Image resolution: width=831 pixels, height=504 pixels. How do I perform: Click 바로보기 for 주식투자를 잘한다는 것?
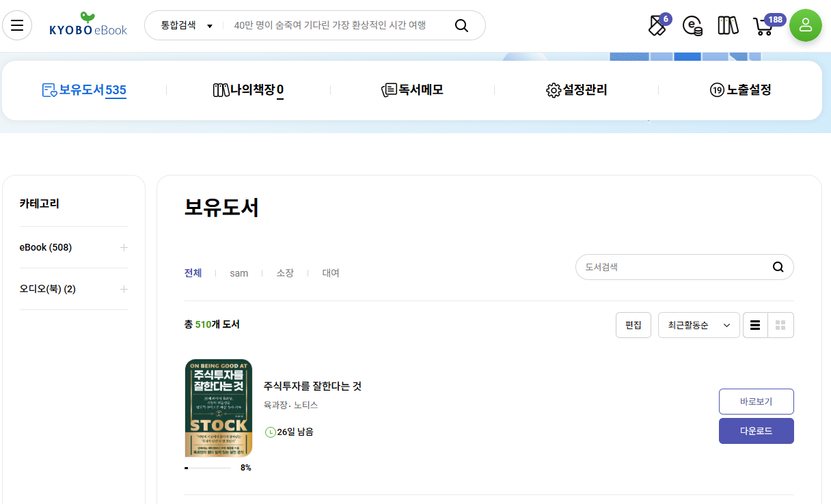click(x=757, y=402)
